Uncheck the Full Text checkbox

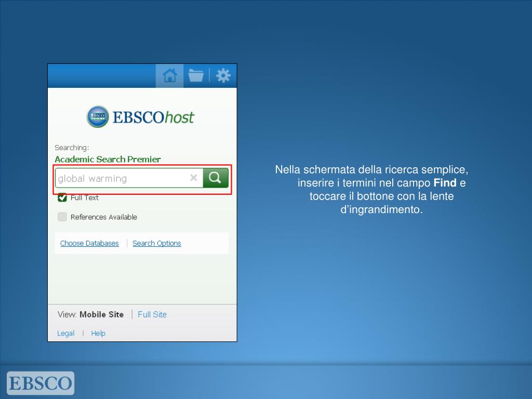coord(62,197)
